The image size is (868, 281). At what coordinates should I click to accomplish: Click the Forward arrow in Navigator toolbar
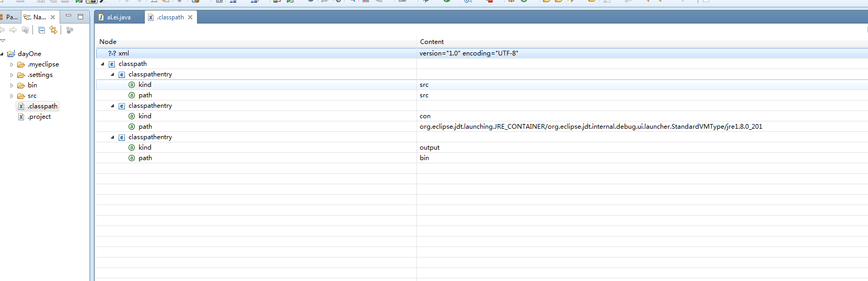tap(13, 30)
